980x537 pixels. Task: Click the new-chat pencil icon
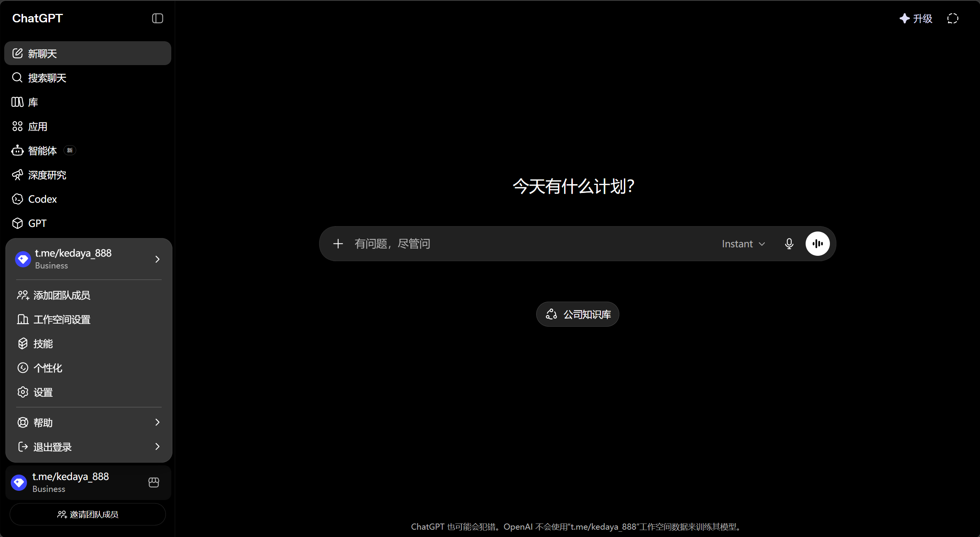tap(17, 53)
